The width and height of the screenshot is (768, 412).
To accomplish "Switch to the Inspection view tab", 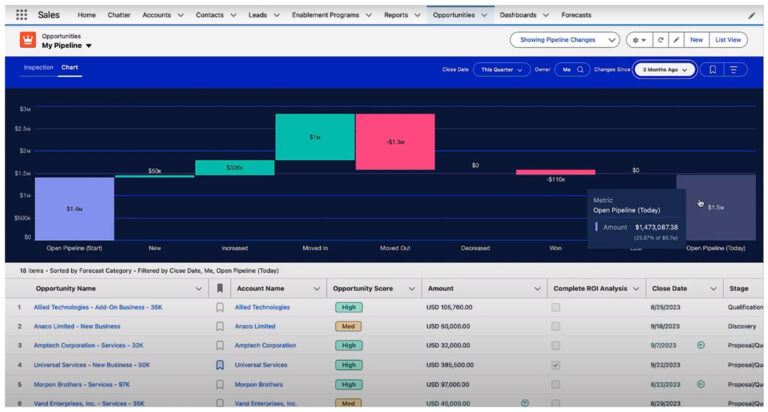I will pyautogui.click(x=38, y=68).
